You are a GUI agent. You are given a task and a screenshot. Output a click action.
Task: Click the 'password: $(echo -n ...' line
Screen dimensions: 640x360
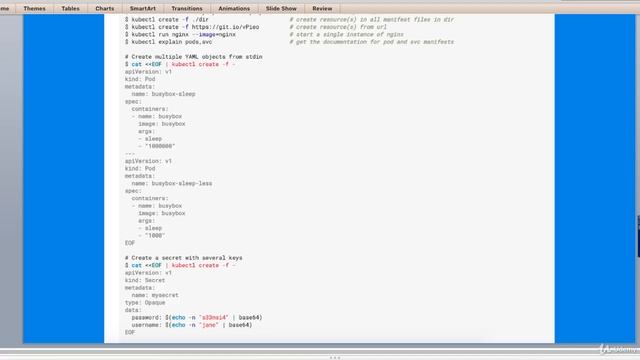[197, 318]
